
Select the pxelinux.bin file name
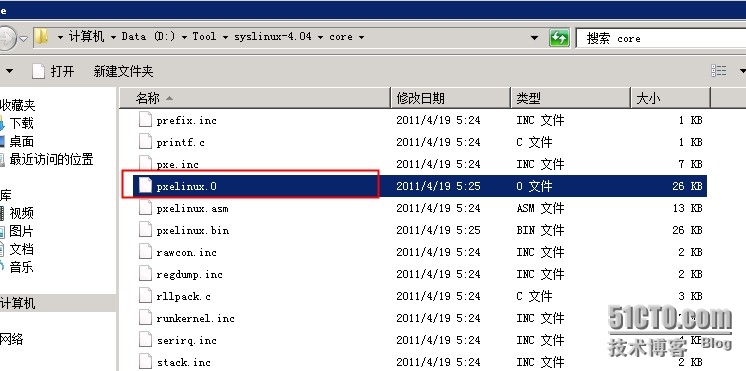tap(193, 230)
